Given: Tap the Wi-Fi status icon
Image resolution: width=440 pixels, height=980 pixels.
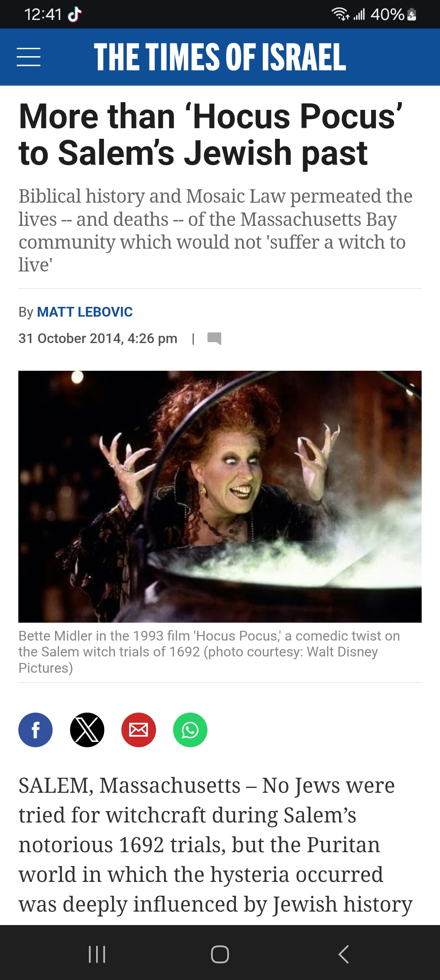Looking at the screenshot, I should point(341,14).
